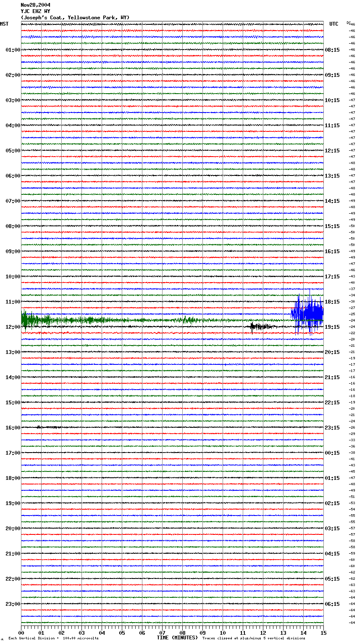Click the Traces clipped footnote text

click(x=254, y=638)
